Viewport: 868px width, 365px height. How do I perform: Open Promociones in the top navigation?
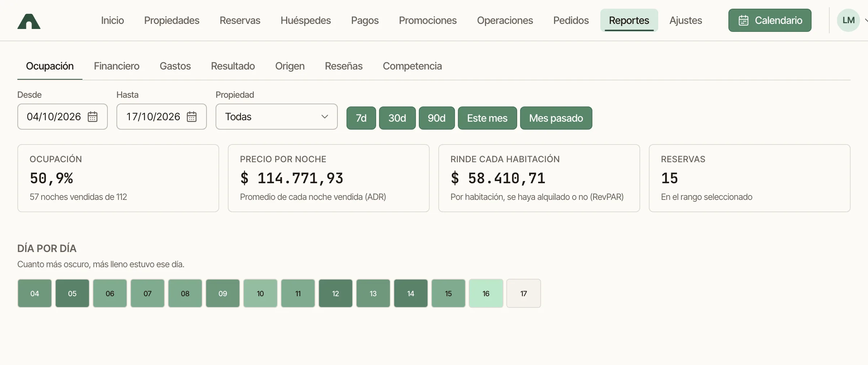428,20
